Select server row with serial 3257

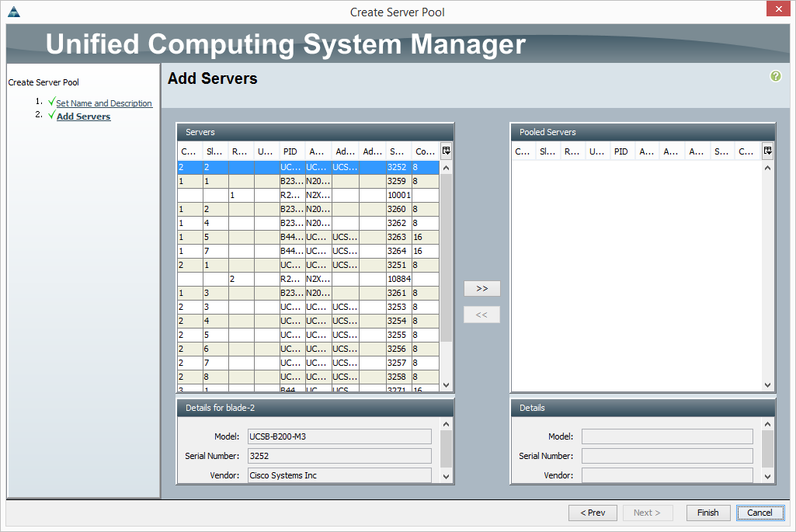pyautogui.click(x=308, y=363)
